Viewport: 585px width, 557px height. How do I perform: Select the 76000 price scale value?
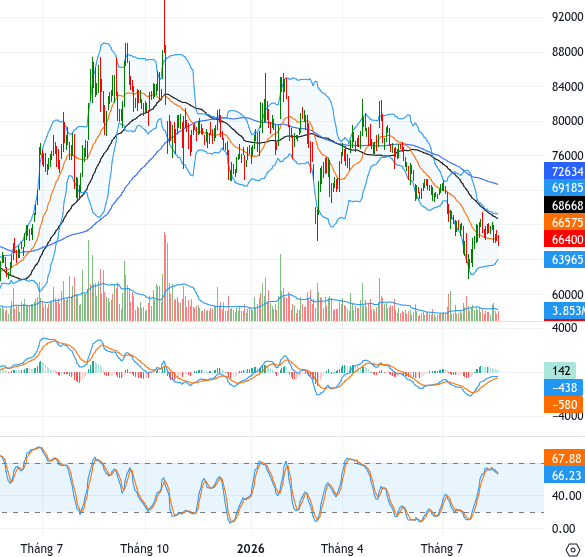(x=567, y=155)
